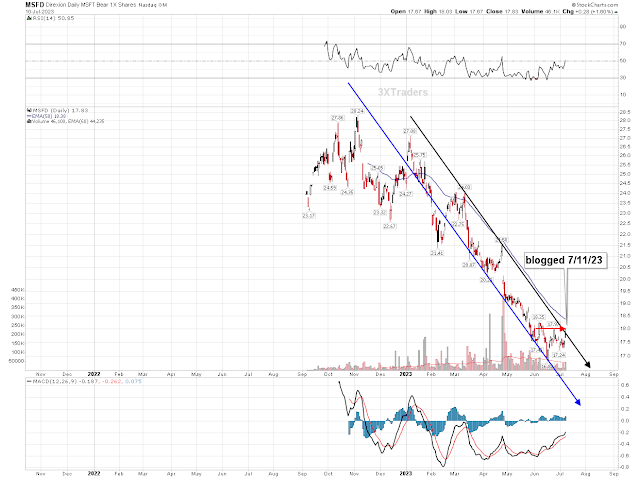This screenshot has width=639, height=478.
Task: Click the 0.0 MACD axis label
Action: (x=625, y=421)
